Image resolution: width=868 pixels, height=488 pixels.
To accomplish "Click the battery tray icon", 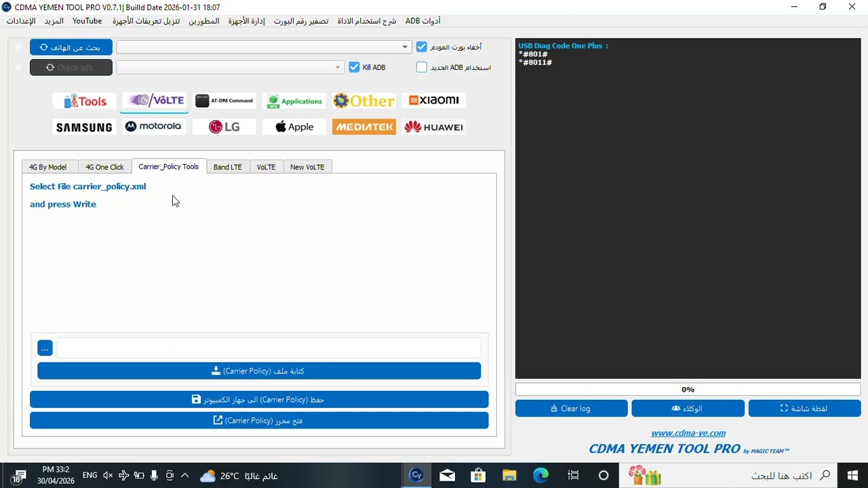I will tap(139, 476).
